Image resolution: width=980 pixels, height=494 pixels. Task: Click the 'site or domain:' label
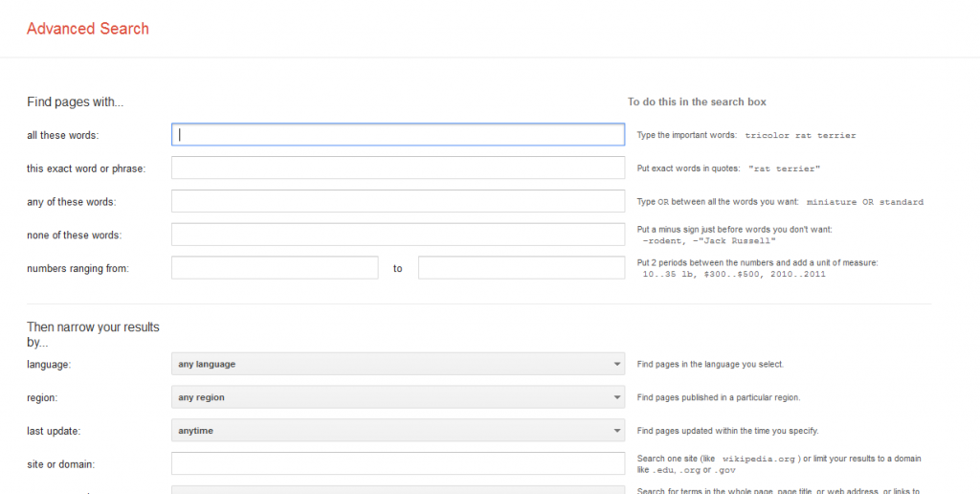click(60, 464)
